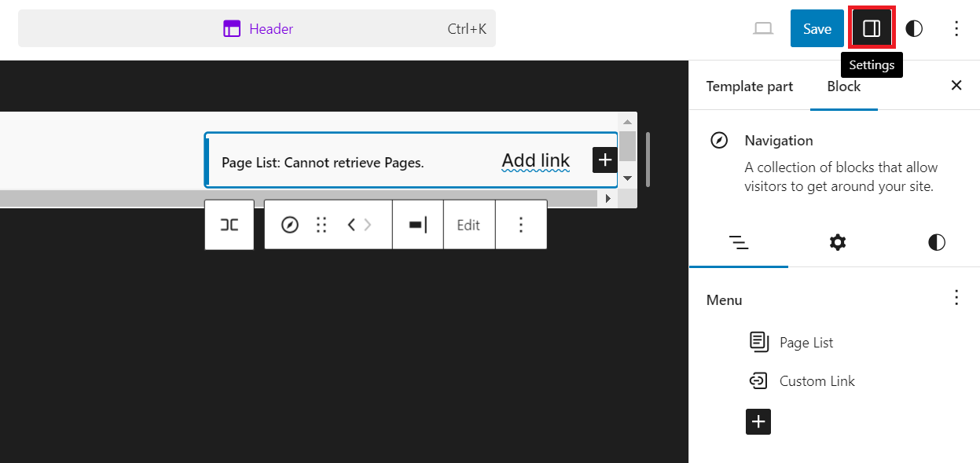The width and height of the screenshot is (980, 463).
Task: Select the parent Navigation block icon in toolbar
Action: click(289, 224)
